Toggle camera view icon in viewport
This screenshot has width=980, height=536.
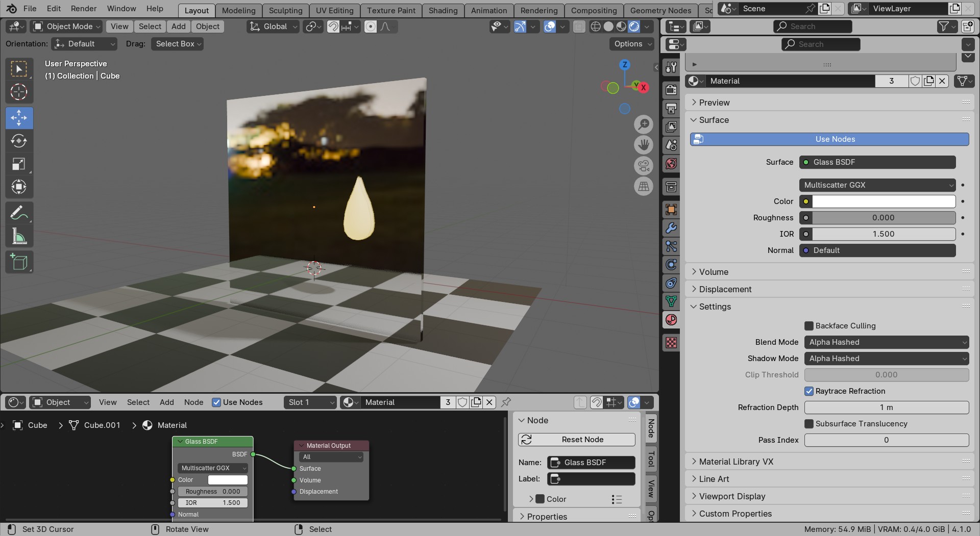click(x=644, y=166)
